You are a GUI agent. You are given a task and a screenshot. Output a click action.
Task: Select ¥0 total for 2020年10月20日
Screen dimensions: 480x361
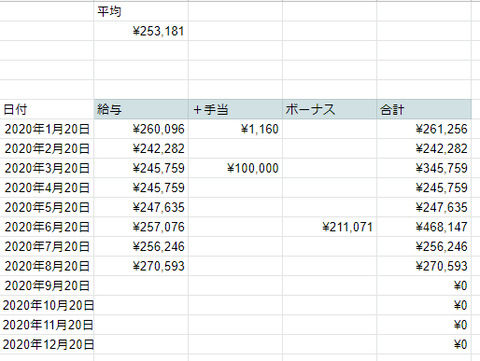coord(424,305)
